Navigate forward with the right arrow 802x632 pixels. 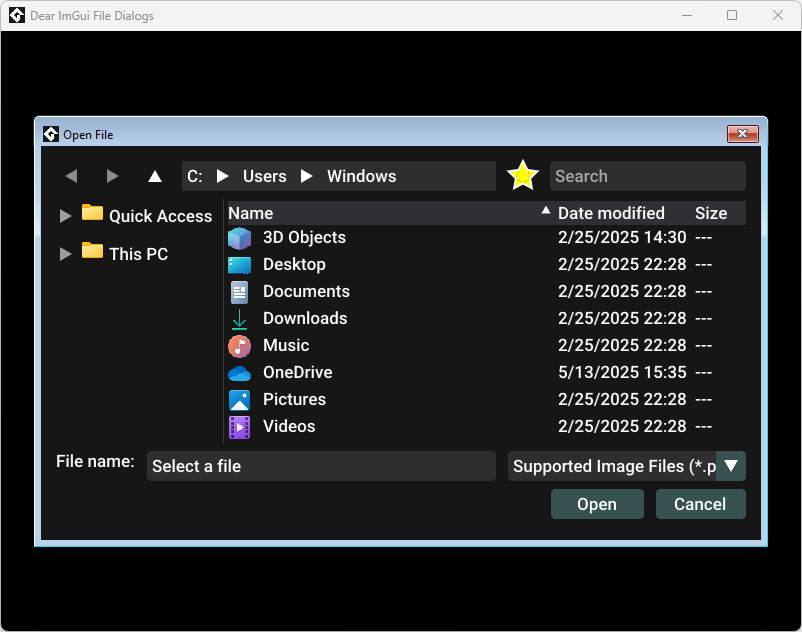point(113,176)
